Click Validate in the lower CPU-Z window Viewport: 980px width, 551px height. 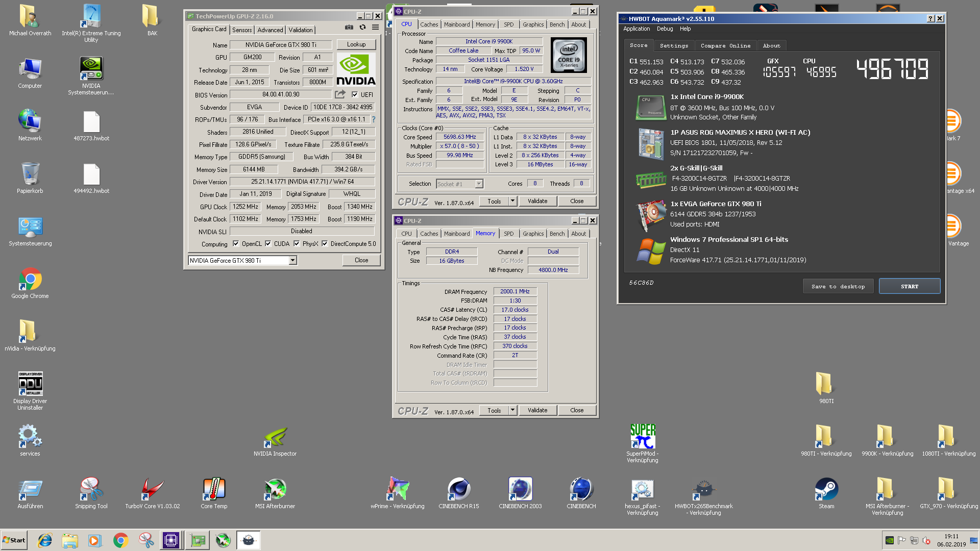[x=537, y=410]
